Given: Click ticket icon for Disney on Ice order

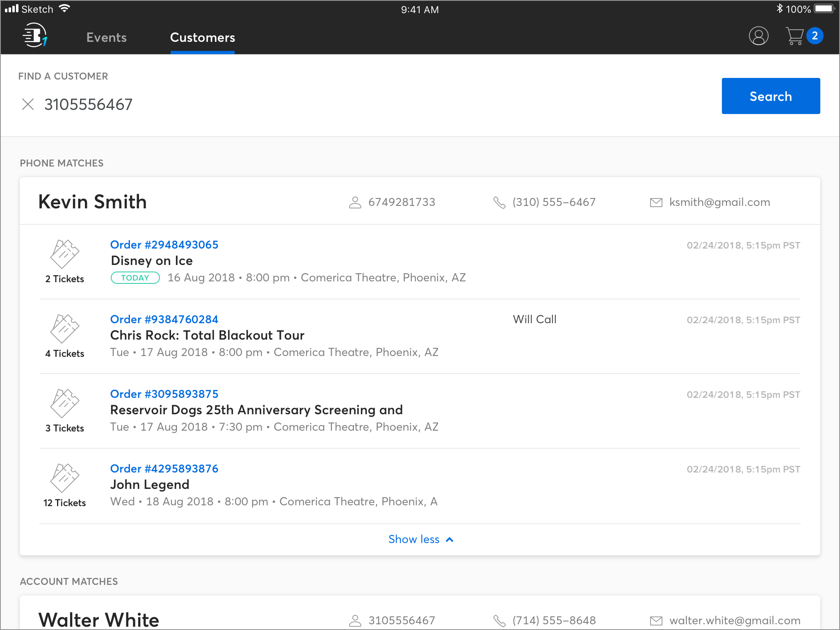Looking at the screenshot, I should click(64, 254).
